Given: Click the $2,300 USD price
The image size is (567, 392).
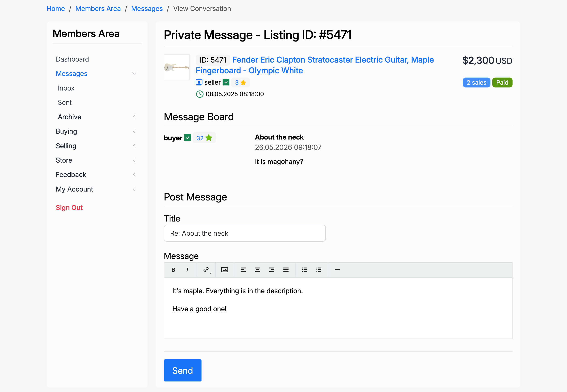Looking at the screenshot, I should 487,60.
